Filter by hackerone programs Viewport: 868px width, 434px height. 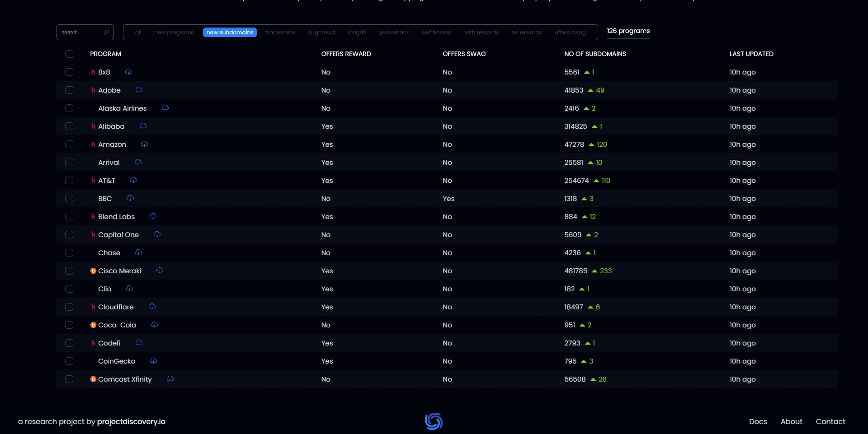pos(280,33)
